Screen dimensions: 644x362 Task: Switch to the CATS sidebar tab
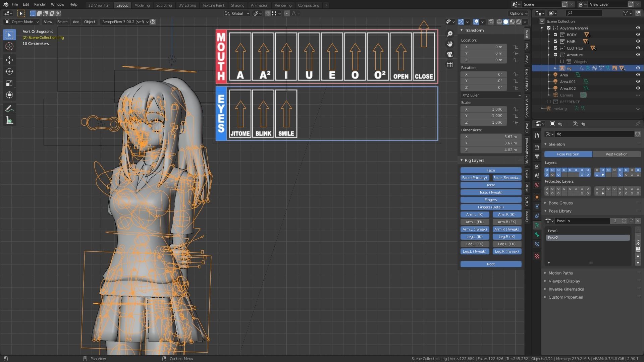(527, 201)
